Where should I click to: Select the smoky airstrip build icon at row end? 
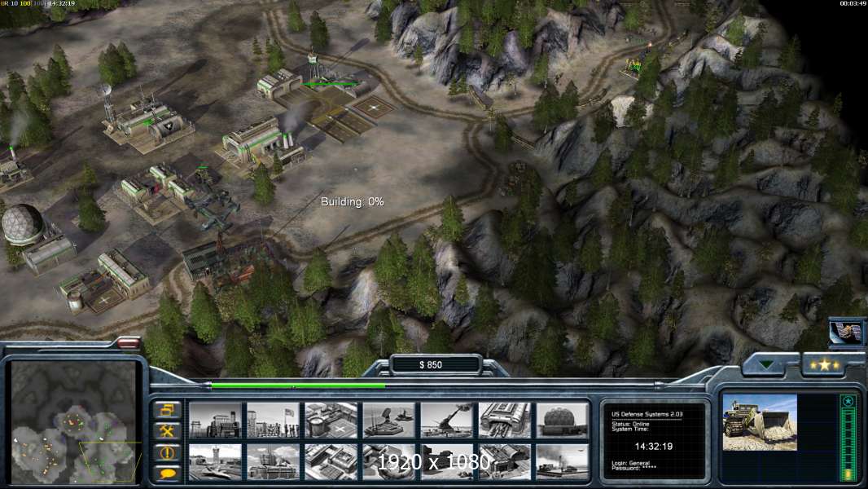(x=563, y=461)
